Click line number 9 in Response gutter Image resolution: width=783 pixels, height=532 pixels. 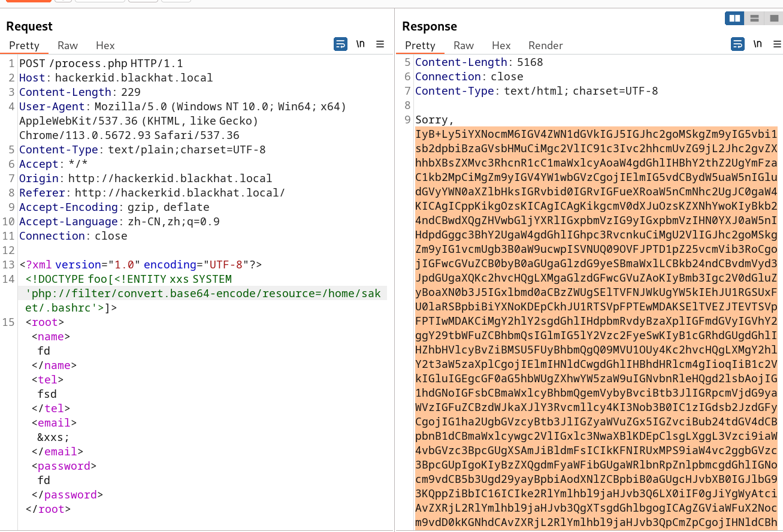pyautogui.click(x=408, y=120)
